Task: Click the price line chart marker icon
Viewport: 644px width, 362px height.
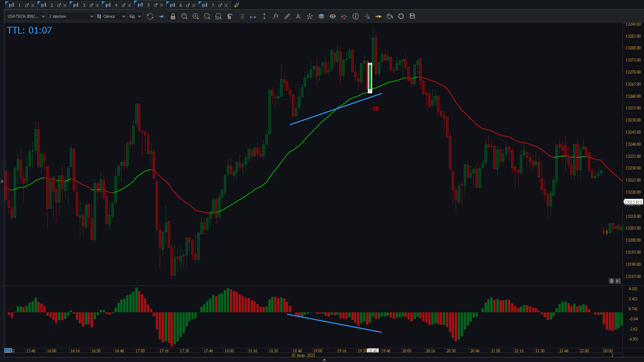Action: (344, 16)
